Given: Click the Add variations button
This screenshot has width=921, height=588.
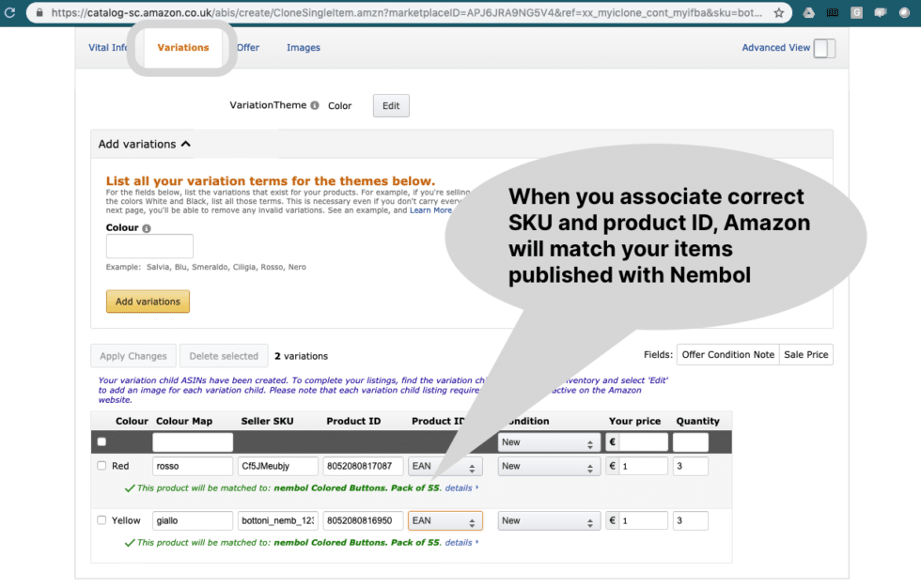Looking at the screenshot, I should (148, 301).
